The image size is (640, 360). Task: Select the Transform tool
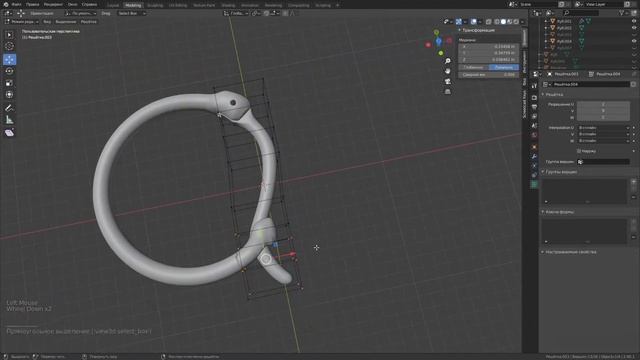click(x=9, y=95)
